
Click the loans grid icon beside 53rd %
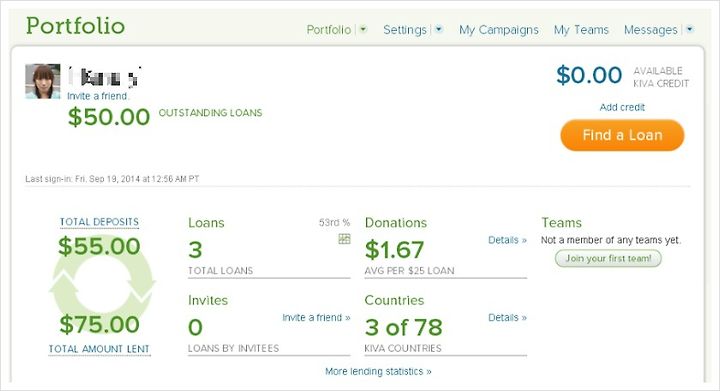[344, 239]
